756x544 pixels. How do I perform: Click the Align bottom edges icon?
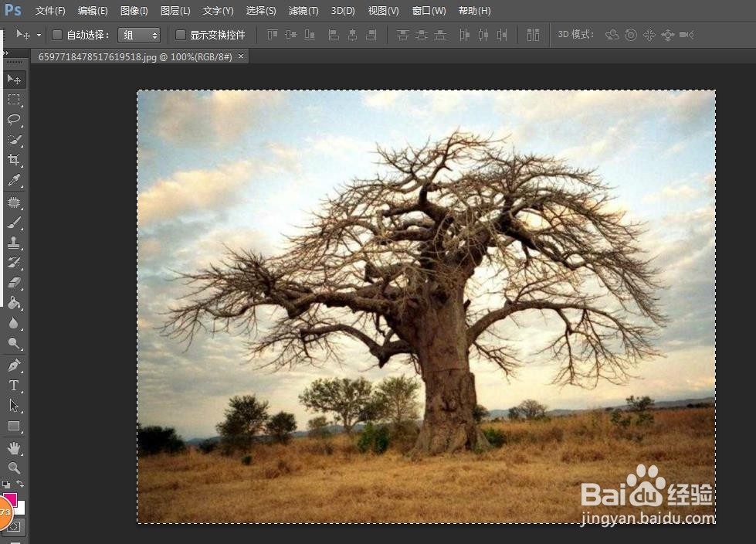310,35
